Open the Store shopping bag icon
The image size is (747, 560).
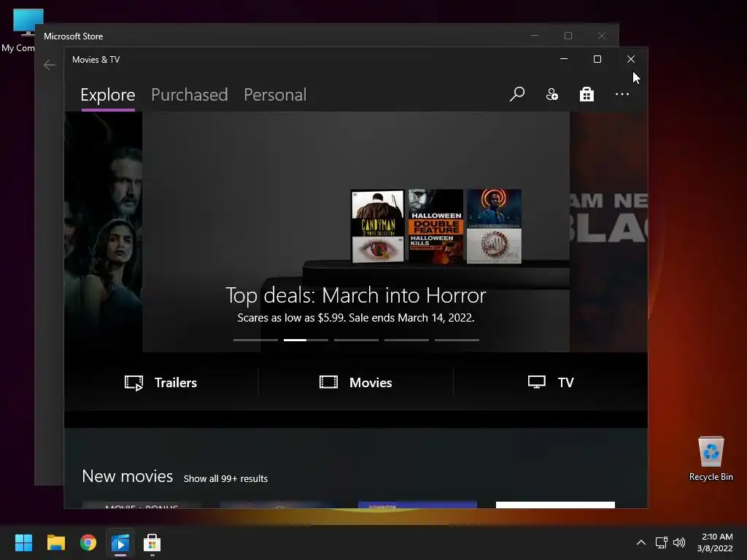(x=587, y=94)
